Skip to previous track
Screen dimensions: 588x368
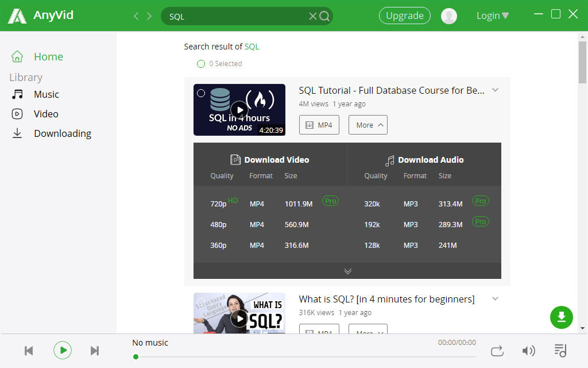click(x=29, y=351)
